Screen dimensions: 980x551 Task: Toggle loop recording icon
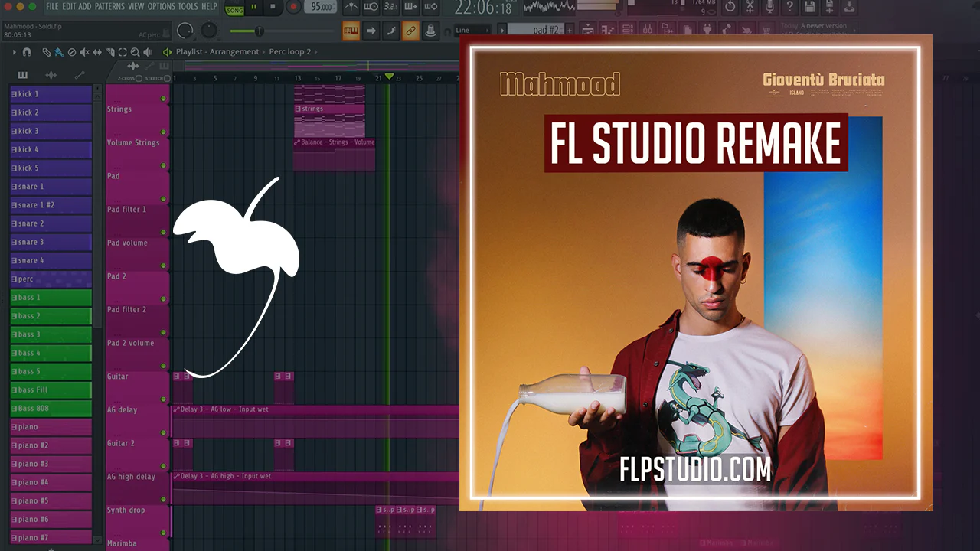pos(430,8)
